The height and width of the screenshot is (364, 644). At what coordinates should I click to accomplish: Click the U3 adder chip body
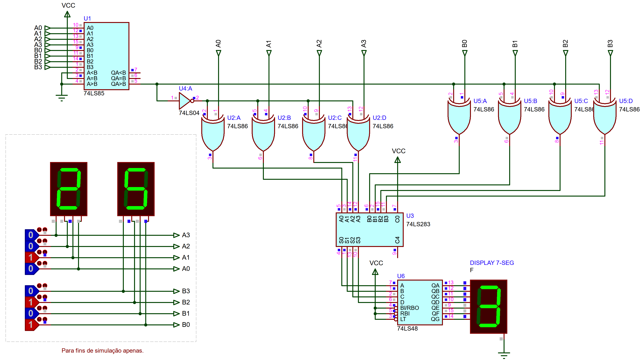(x=370, y=230)
